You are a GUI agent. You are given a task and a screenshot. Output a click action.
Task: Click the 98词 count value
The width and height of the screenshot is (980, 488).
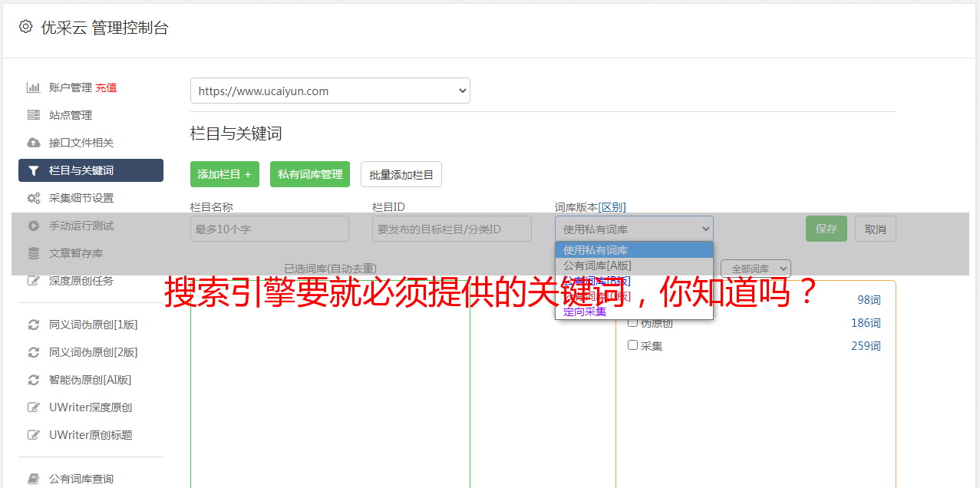(869, 300)
